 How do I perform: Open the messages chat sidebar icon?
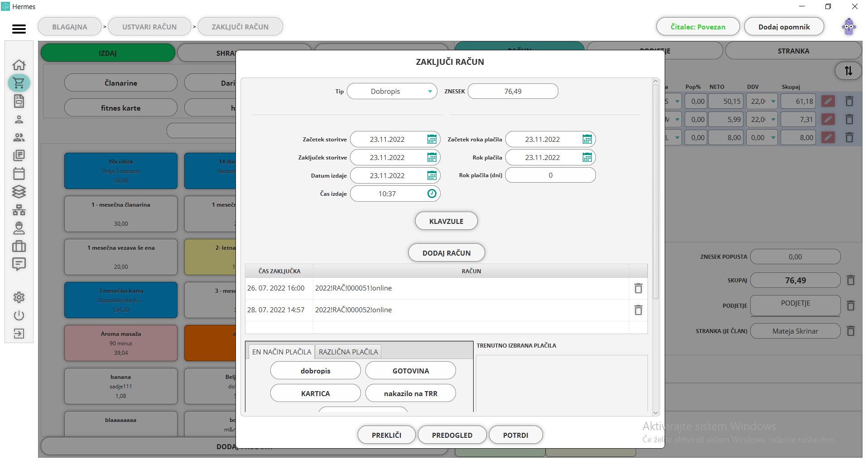click(19, 264)
